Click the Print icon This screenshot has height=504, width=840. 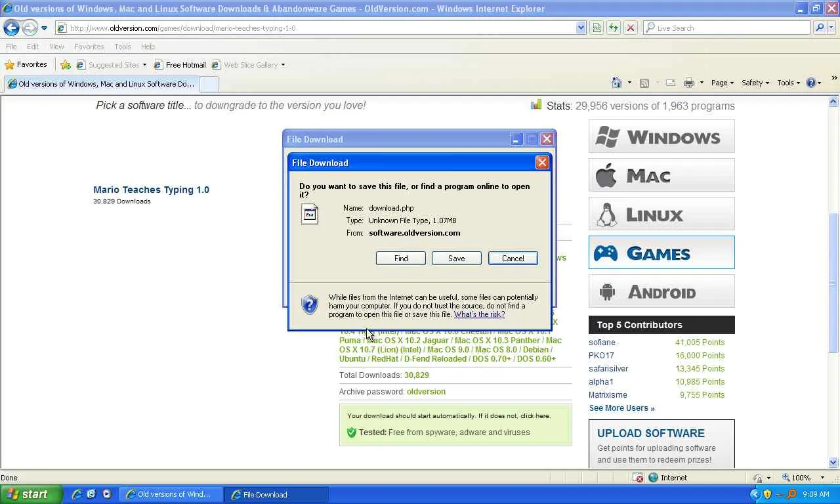click(688, 83)
